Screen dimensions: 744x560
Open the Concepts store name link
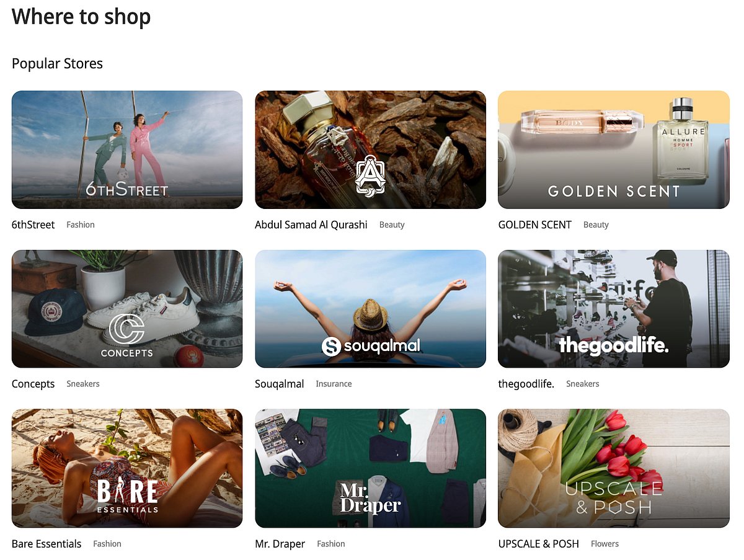33,384
